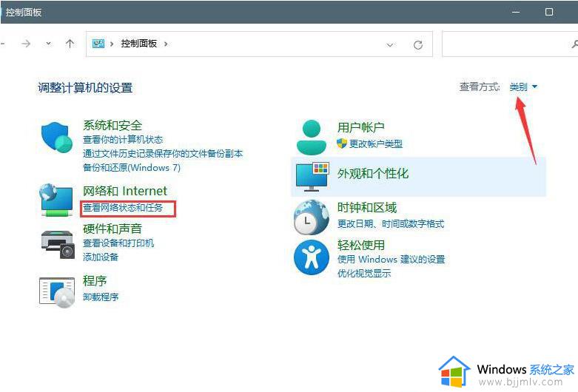Click the Programs category icon
This screenshot has width=578, height=392.
click(x=57, y=293)
